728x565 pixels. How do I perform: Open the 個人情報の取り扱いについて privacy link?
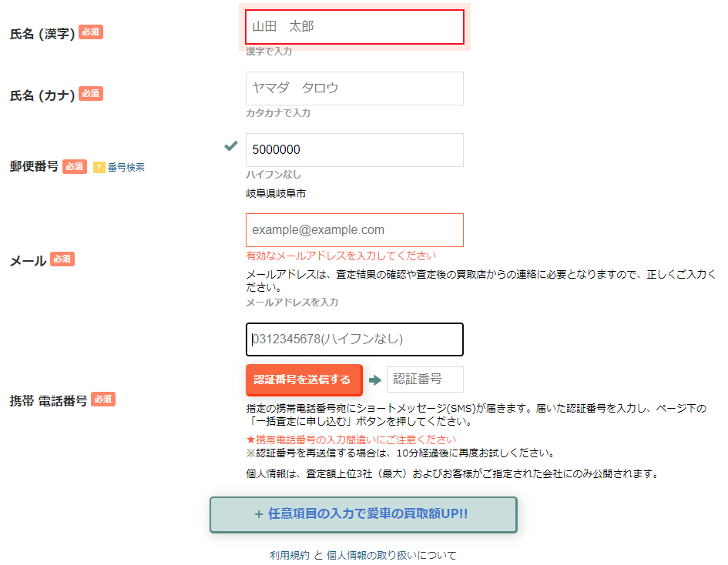pos(391,555)
